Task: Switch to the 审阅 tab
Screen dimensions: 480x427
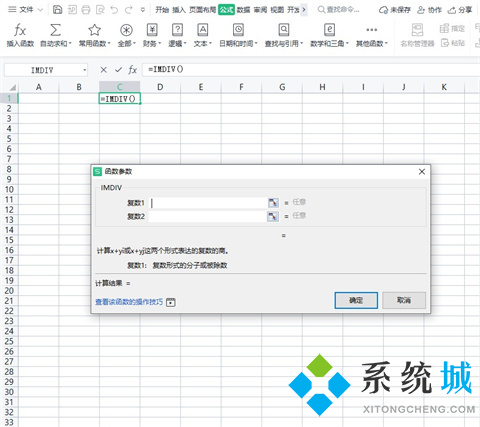Action: (x=260, y=10)
